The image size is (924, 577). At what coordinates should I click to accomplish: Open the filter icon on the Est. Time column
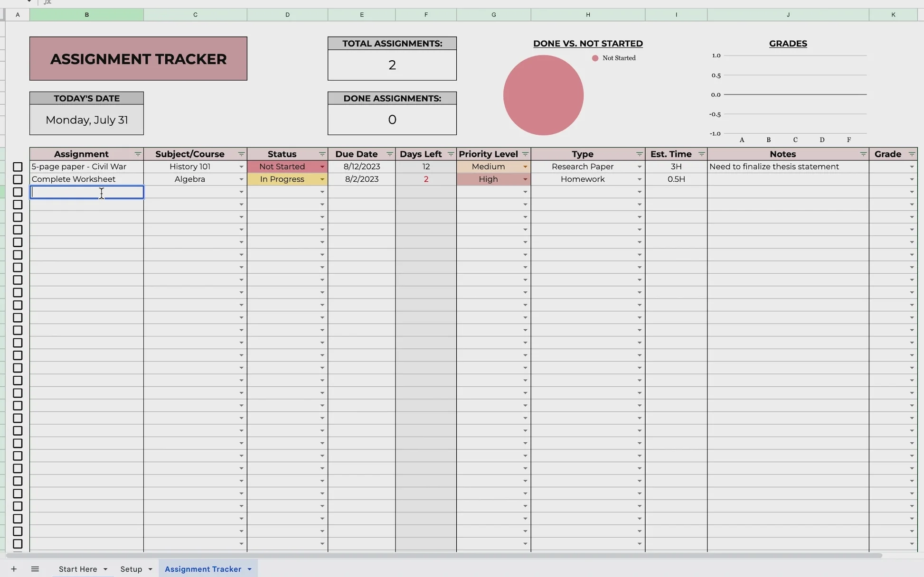click(x=702, y=154)
